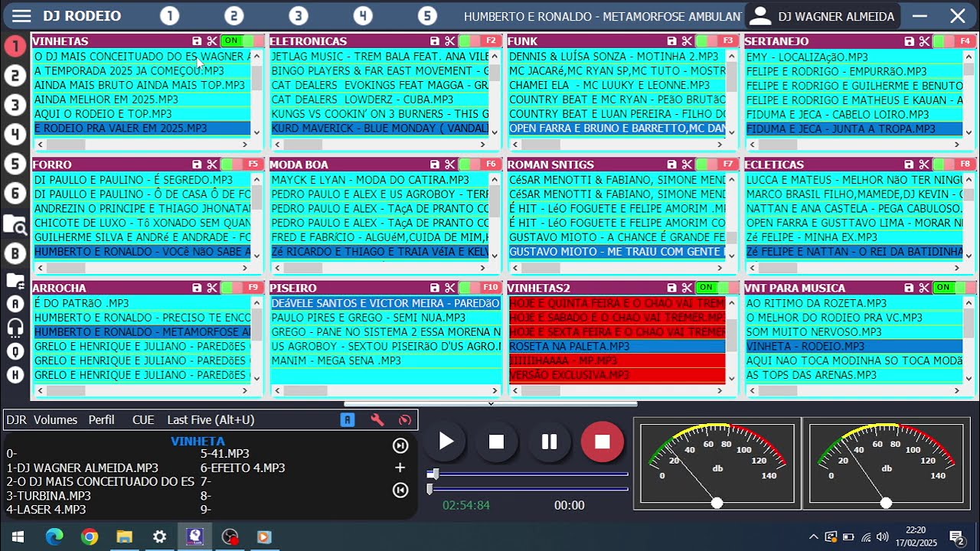Toggle the F2 switch on ELETRONICAS panel
This screenshot has height=551, width=980.
tap(479, 41)
